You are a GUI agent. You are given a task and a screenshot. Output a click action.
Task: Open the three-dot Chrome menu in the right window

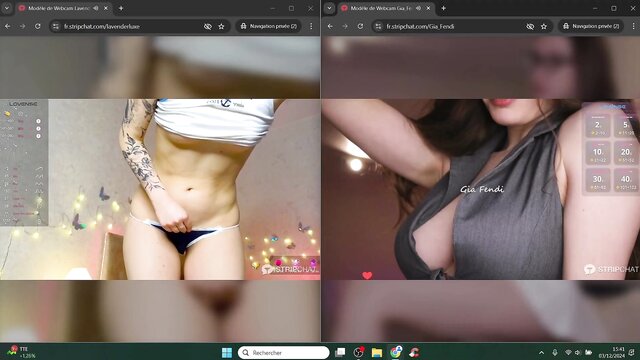pos(633,26)
